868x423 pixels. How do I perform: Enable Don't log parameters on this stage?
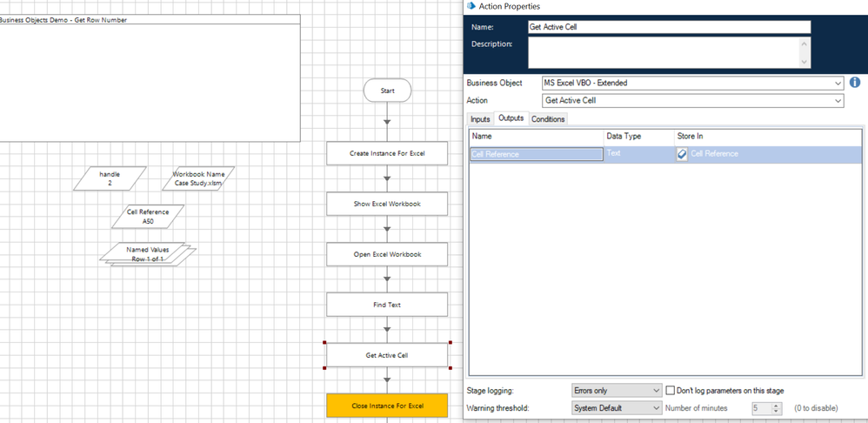(x=671, y=391)
